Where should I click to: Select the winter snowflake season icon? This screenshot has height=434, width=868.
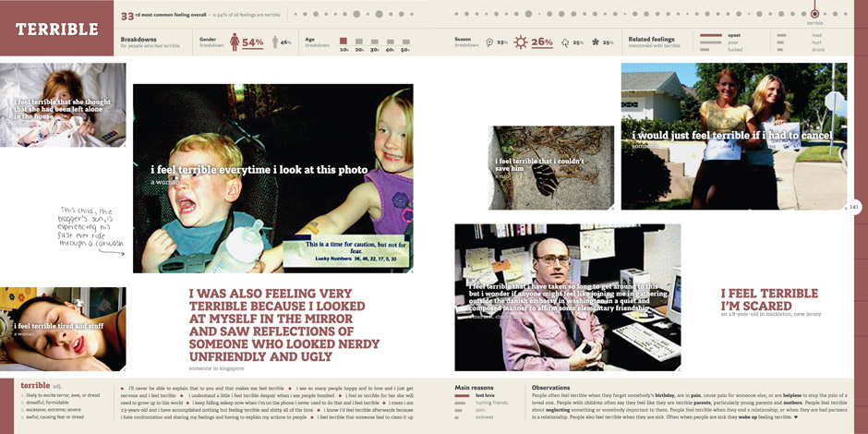[x=595, y=42]
